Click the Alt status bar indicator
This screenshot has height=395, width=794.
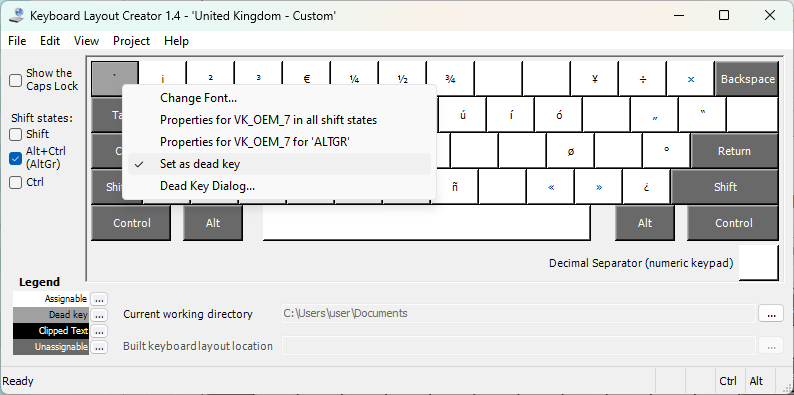tap(757, 381)
